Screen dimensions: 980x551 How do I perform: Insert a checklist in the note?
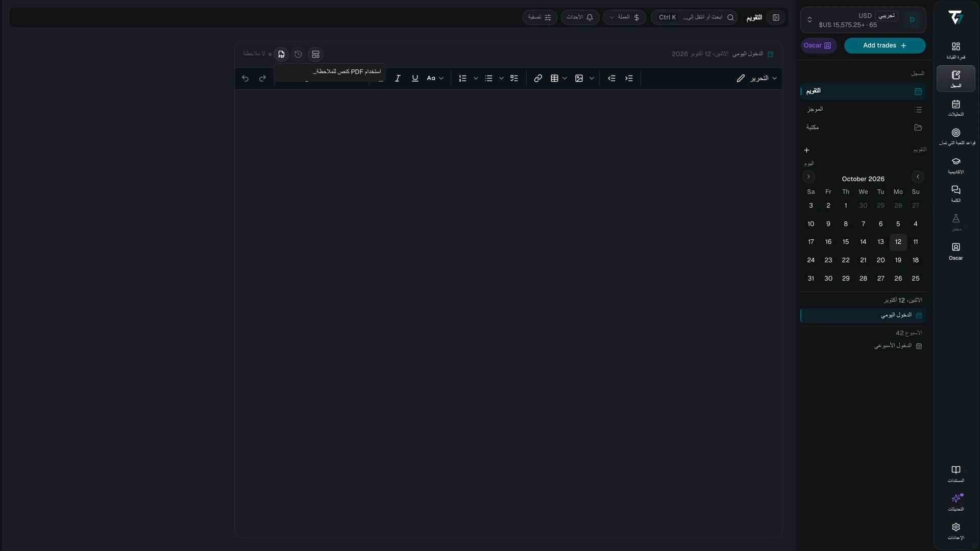click(514, 79)
